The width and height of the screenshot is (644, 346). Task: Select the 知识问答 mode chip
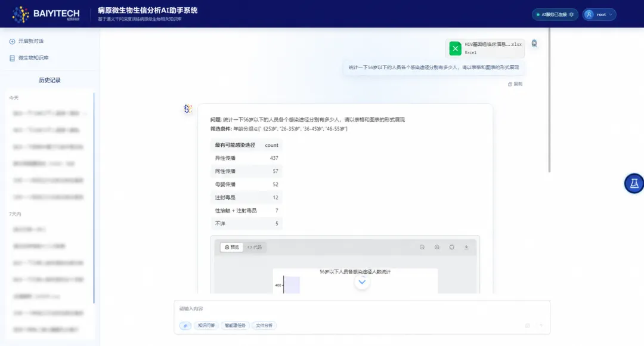[206, 326]
